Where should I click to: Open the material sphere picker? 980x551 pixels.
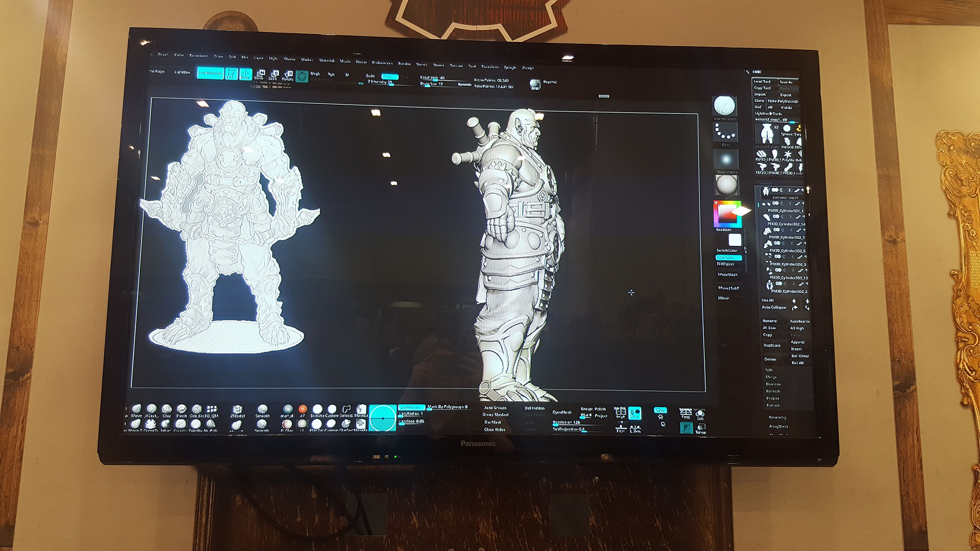point(726,185)
